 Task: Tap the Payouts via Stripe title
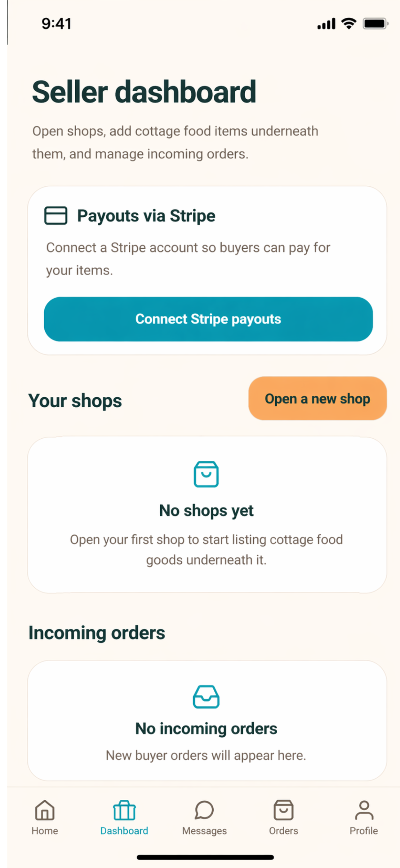(146, 216)
